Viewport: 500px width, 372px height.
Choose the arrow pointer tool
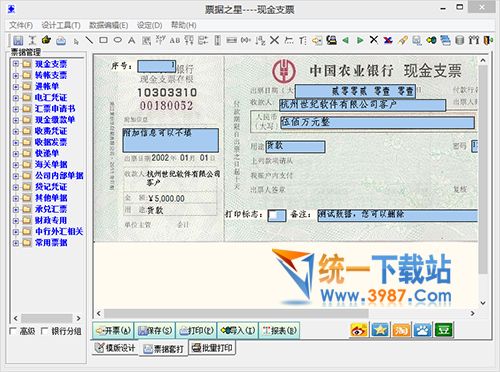pyautogui.click(x=76, y=41)
